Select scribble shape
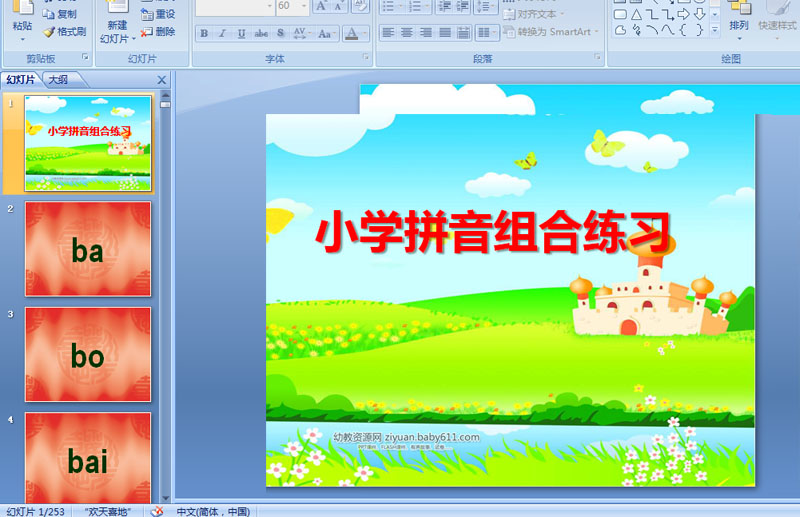 point(636,31)
